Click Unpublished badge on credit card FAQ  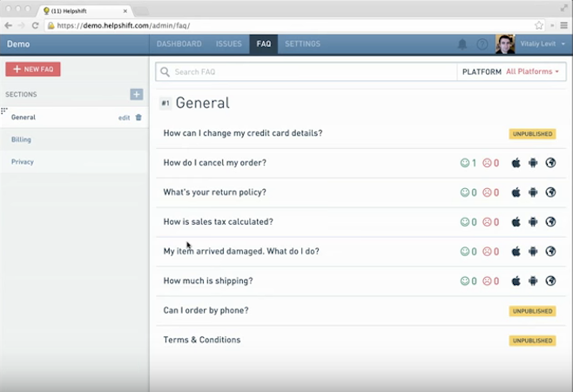(x=532, y=134)
